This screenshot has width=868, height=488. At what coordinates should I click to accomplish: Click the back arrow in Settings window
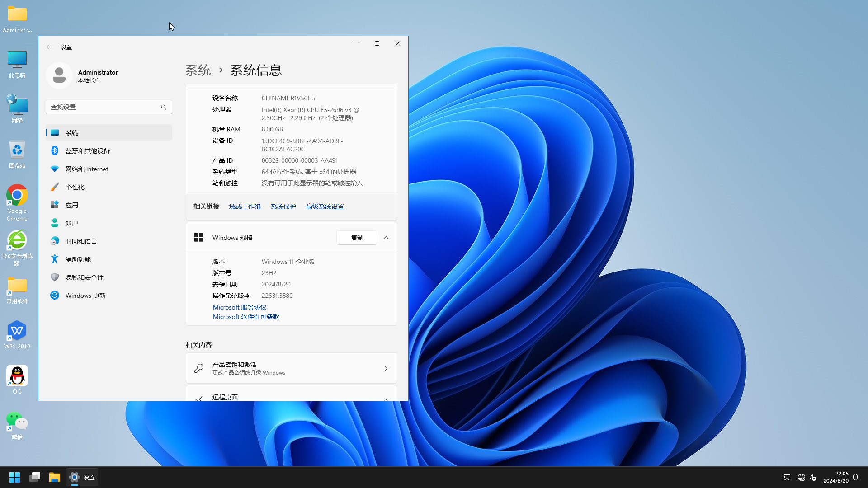coord(49,47)
